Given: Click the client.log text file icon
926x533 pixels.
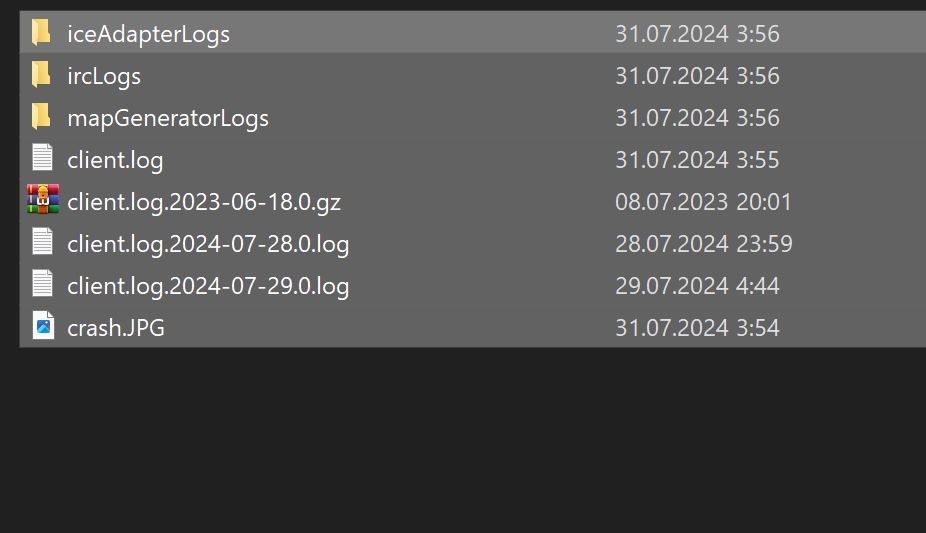Looking at the screenshot, I should (x=43, y=158).
